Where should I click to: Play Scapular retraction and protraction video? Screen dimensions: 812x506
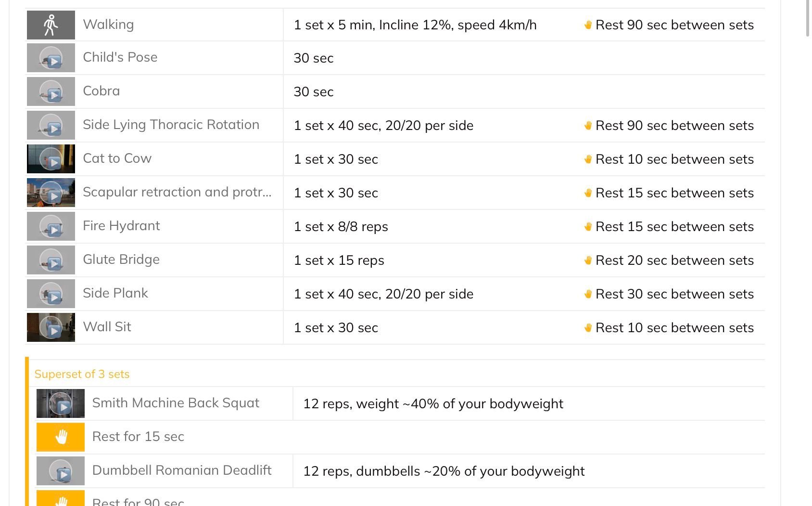[x=51, y=193]
